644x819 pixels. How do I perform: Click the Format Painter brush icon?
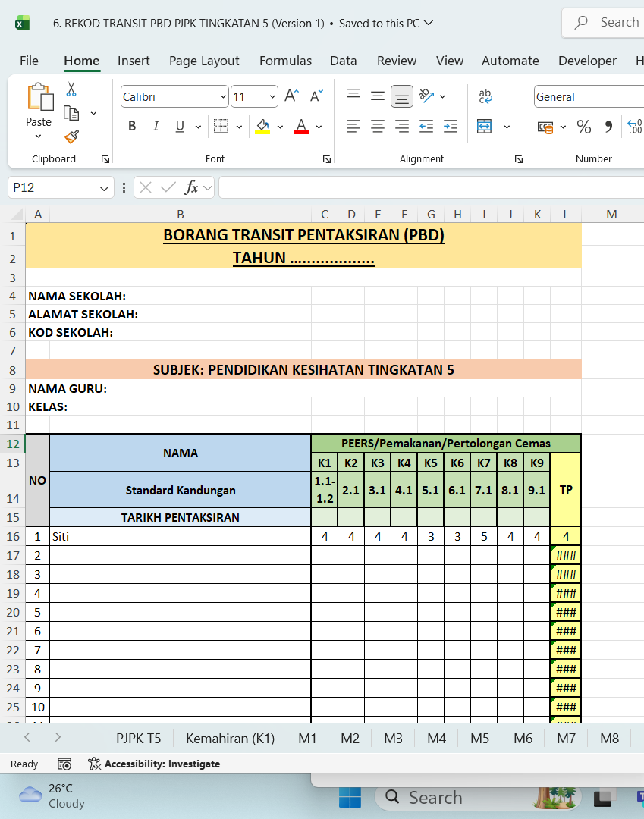71,136
